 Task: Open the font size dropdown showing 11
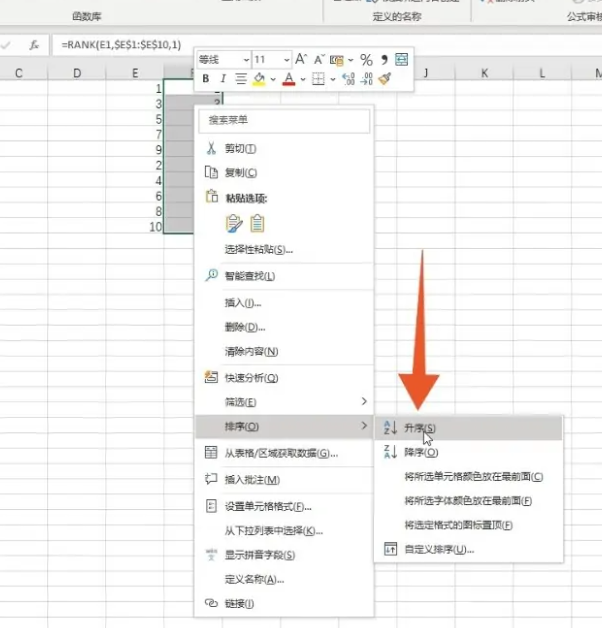click(x=272, y=60)
